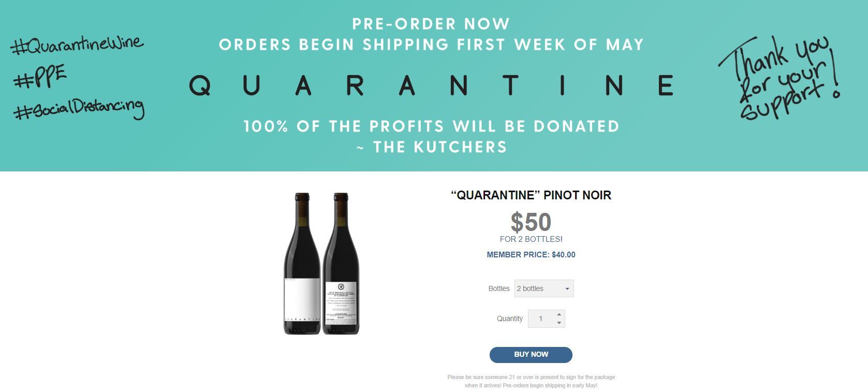Click the Buy Now button
868x392 pixels.
(x=531, y=355)
